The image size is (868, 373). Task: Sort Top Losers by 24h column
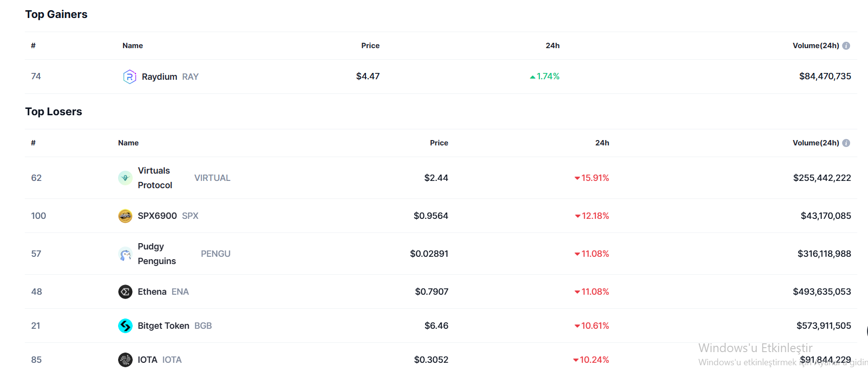click(x=602, y=143)
